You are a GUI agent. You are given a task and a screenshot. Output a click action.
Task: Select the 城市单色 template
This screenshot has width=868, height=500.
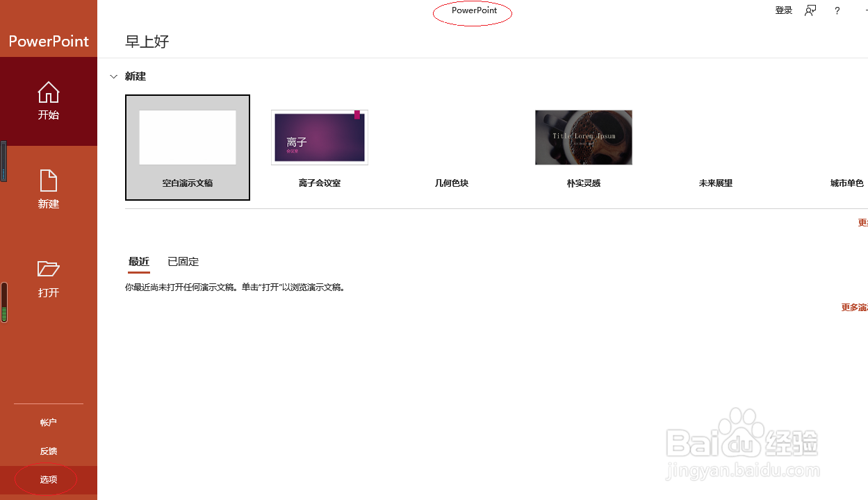coord(847,183)
